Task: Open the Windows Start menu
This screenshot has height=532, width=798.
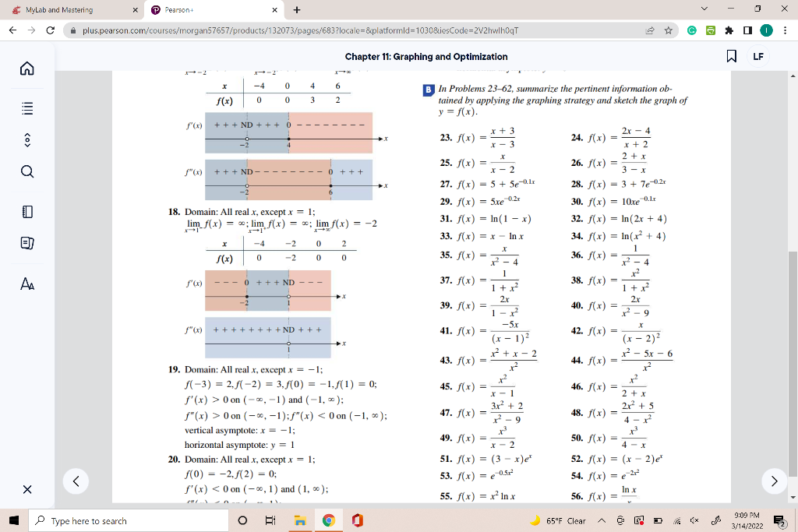Action: [14, 520]
